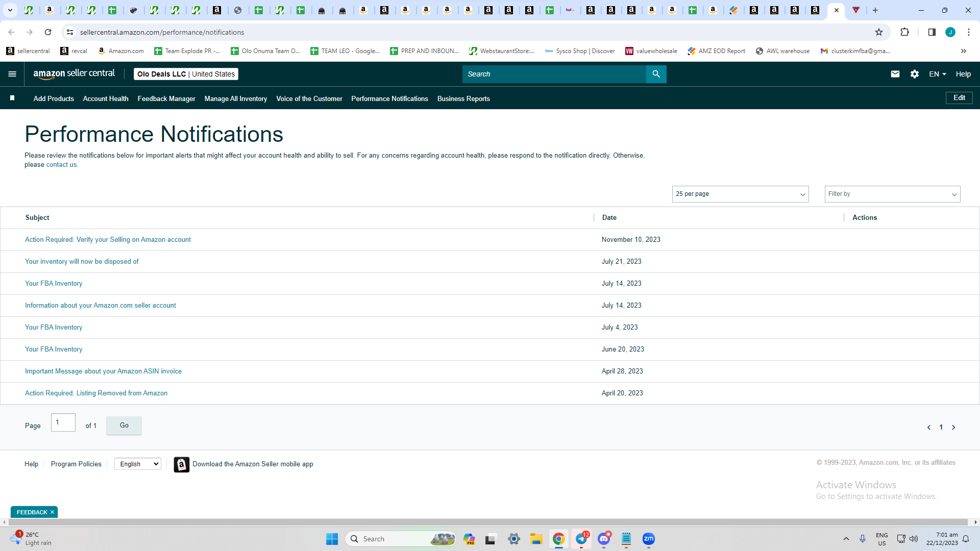Open a new browser tab
Screen dimensions: 980x551
point(875,10)
